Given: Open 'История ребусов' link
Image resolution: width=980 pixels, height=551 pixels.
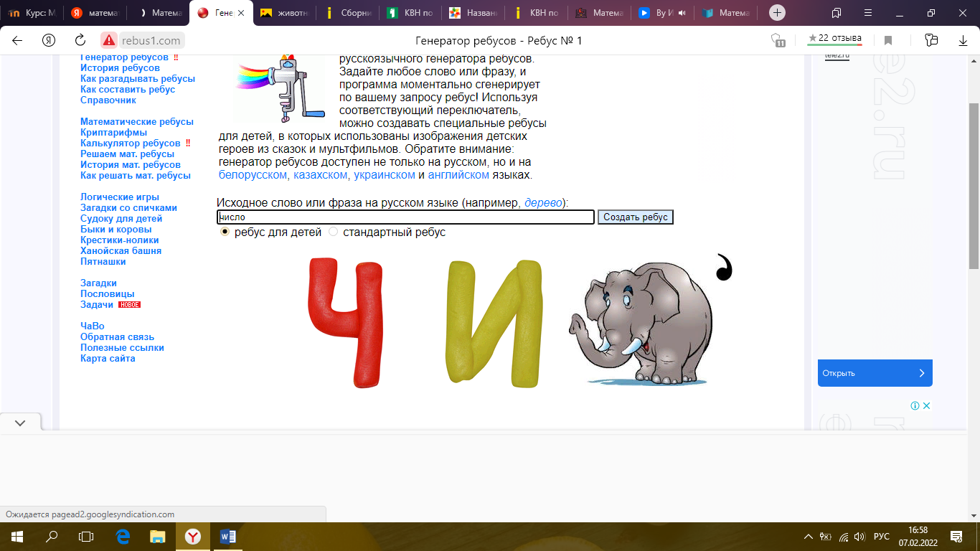Looking at the screenshot, I should (x=120, y=68).
